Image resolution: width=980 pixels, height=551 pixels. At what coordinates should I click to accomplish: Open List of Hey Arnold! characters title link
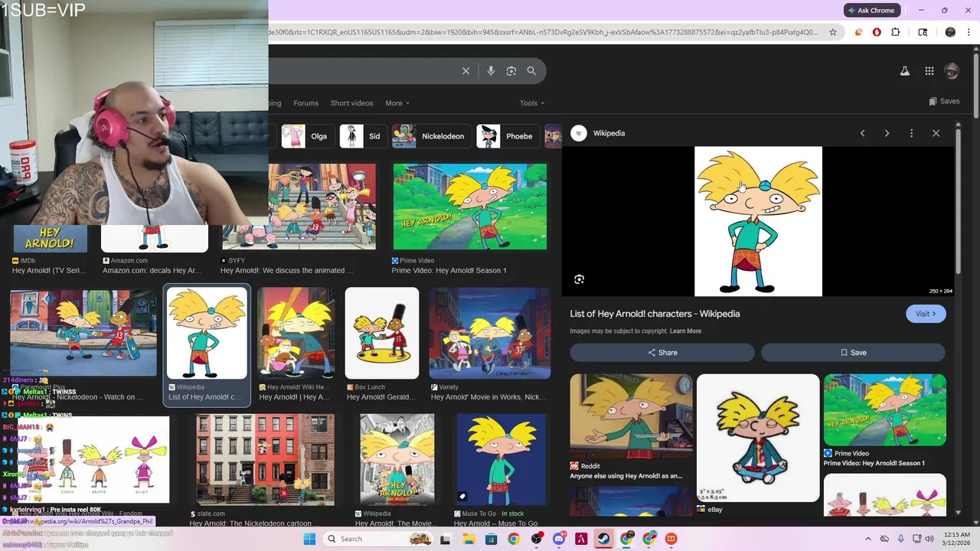(655, 314)
